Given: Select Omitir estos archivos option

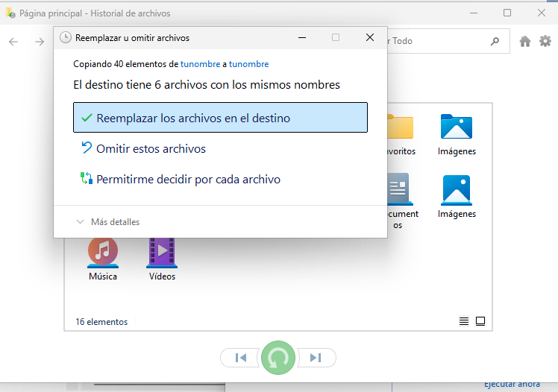Looking at the screenshot, I should [x=143, y=148].
